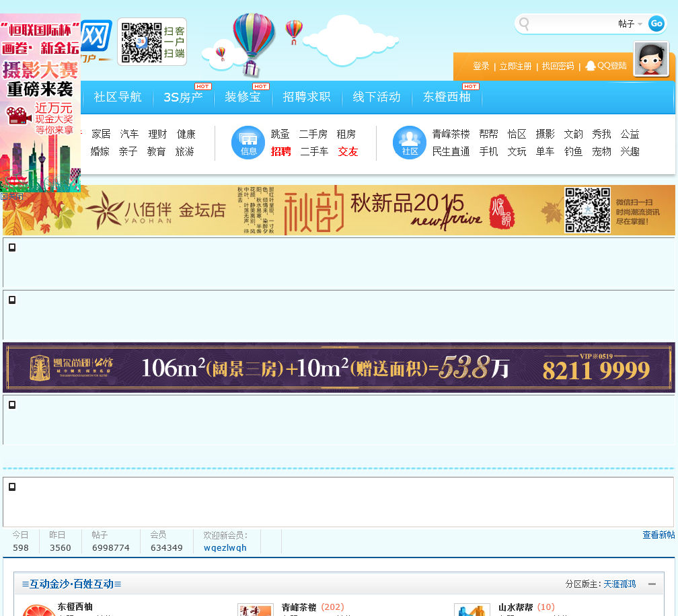
Task: Click the round 信息 icon
Action: tap(248, 143)
